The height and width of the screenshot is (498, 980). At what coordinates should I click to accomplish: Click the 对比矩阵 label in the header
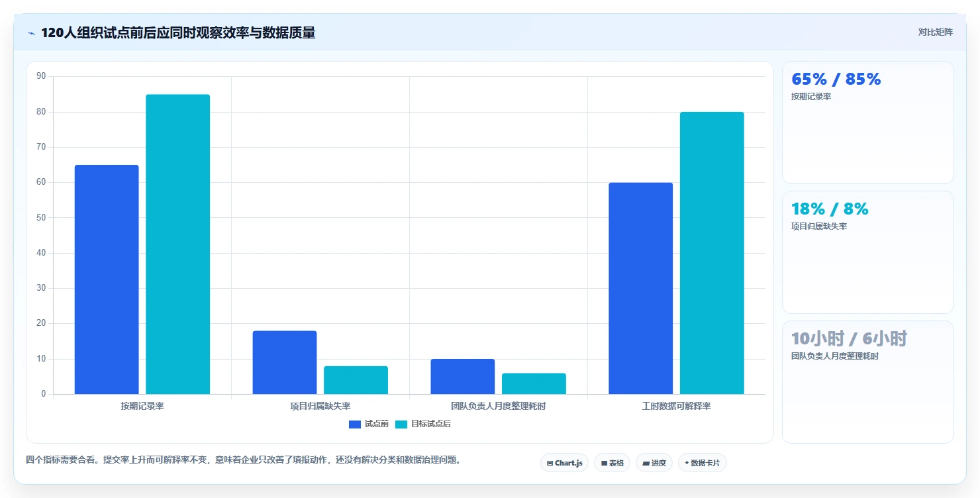pos(935,32)
